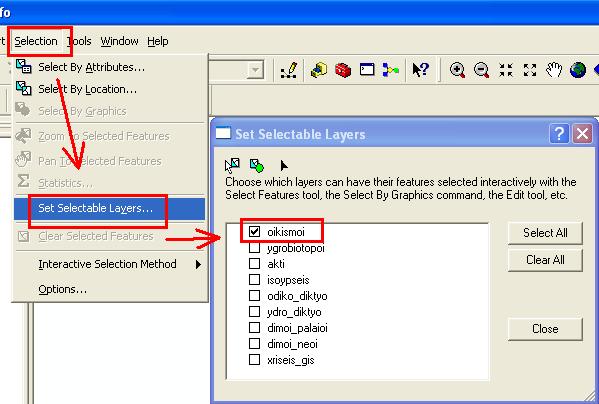The image size is (599, 404).
Task: Click Set Selectable Layers menu entry
Action: pyautogui.click(x=110, y=208)
